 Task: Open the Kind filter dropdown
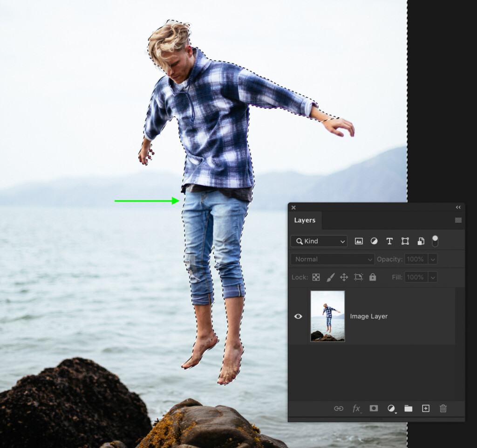[319, 241]
